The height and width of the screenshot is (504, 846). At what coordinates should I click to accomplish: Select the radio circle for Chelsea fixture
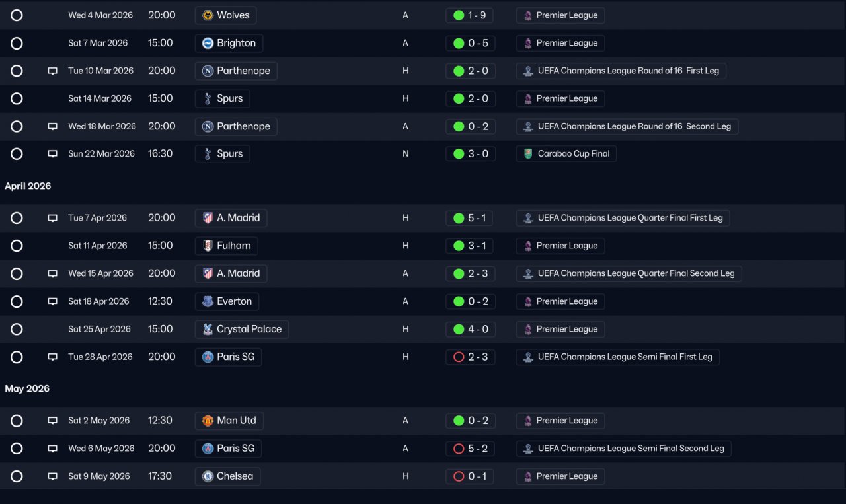click(x=17, y=476)
